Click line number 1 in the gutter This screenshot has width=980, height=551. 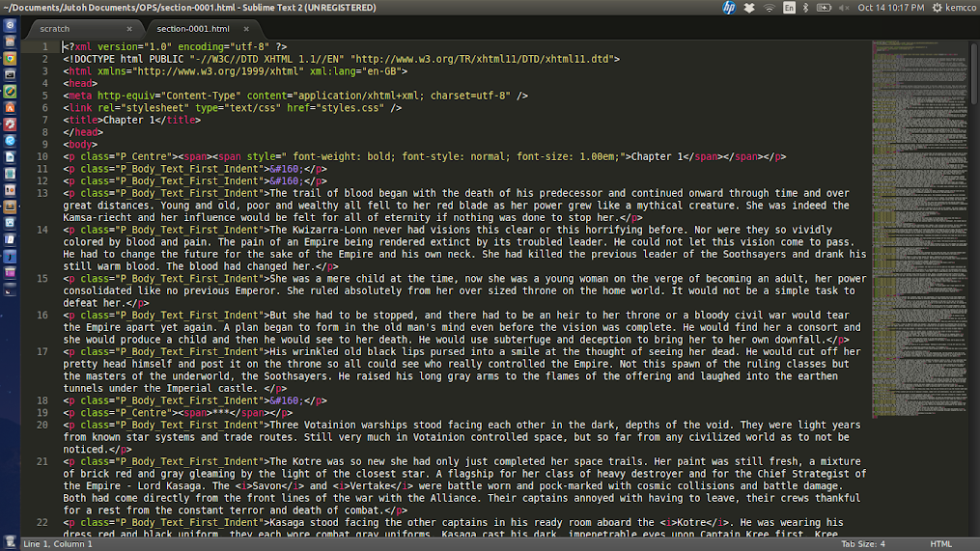click(45, 47)
